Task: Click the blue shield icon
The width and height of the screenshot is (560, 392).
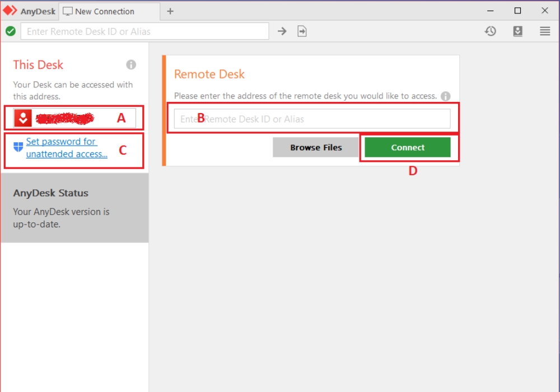Action: [x=18, y=147]
